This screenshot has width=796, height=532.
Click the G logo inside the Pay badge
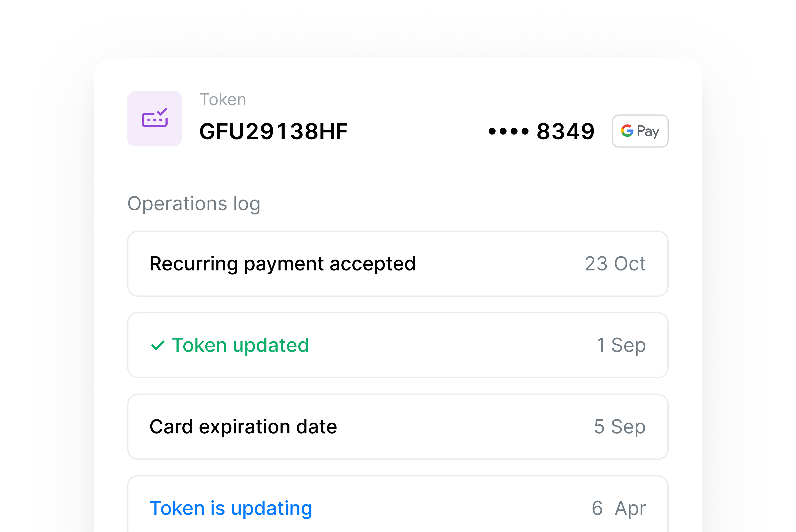click(x=627, y=131)
